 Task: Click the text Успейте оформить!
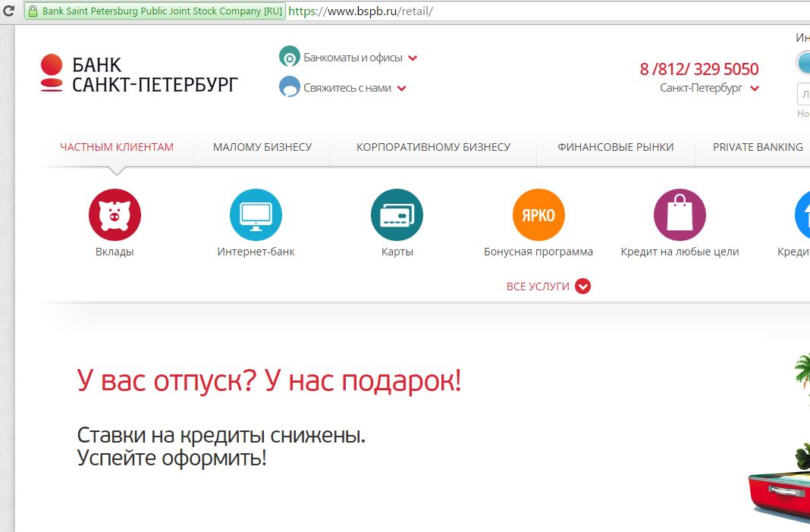171,458
